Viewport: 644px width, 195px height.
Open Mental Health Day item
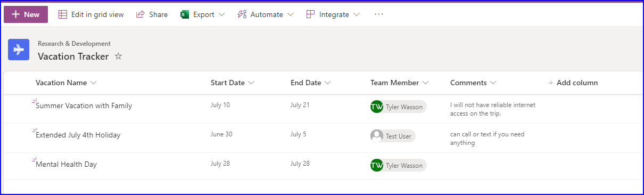[66, 164]
